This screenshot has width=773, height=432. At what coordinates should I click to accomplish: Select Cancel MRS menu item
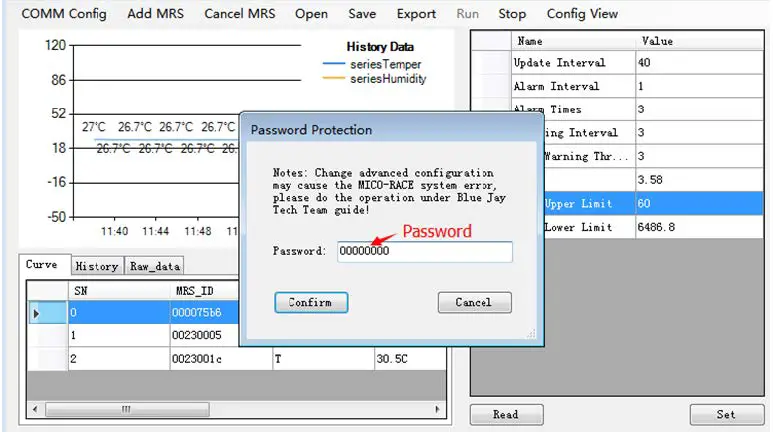[240, 14]
